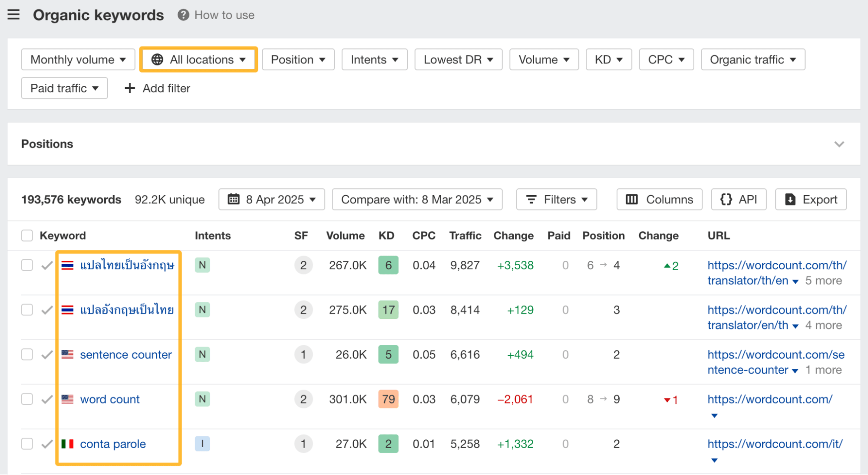Screen dimensions: 868x475
Task: Open the Filters menu
Action: [x=556, y=200]
